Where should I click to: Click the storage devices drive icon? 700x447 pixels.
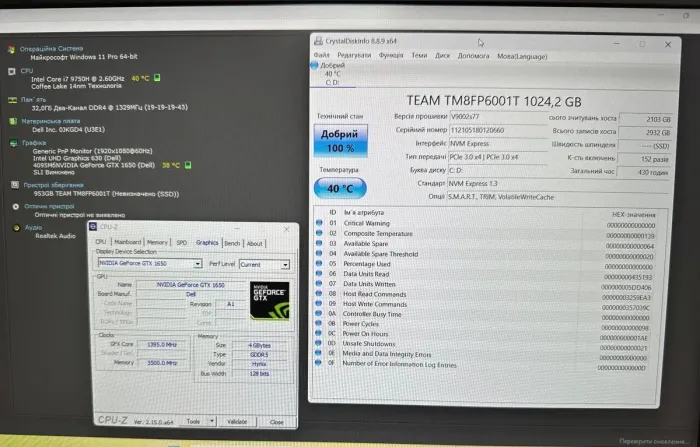[x=11, y=184]
